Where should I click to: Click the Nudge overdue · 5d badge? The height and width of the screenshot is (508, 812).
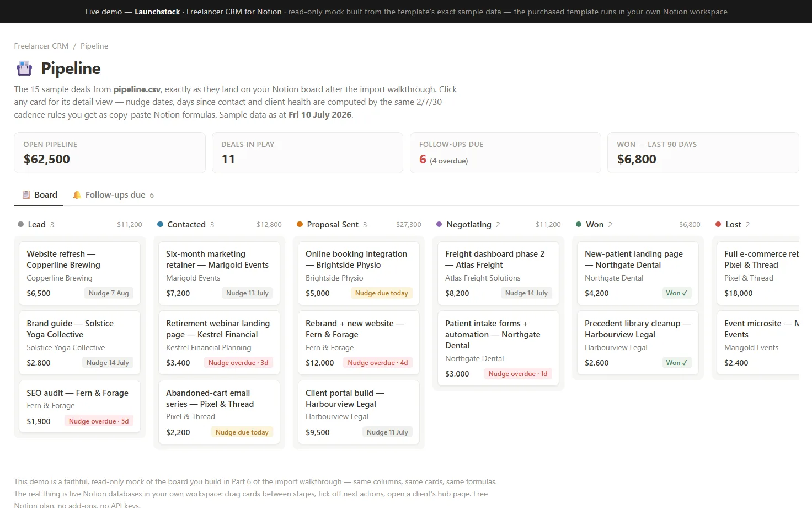click(99, 421)
